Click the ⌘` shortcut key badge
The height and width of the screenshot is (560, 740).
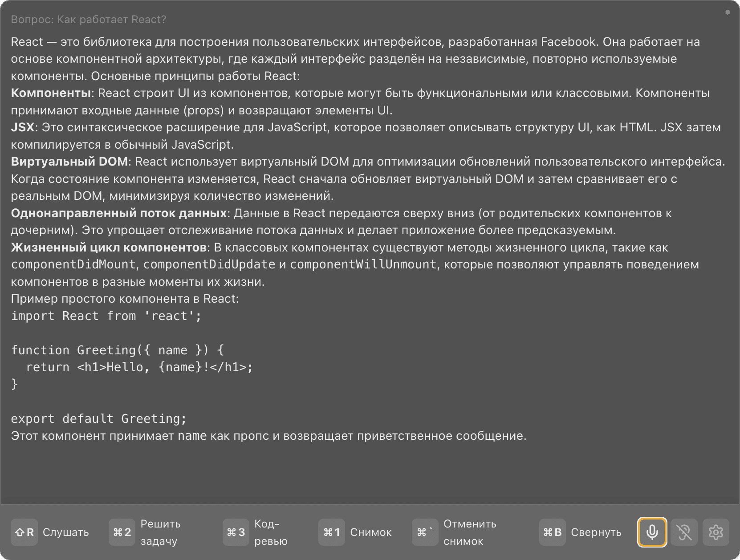425,532
